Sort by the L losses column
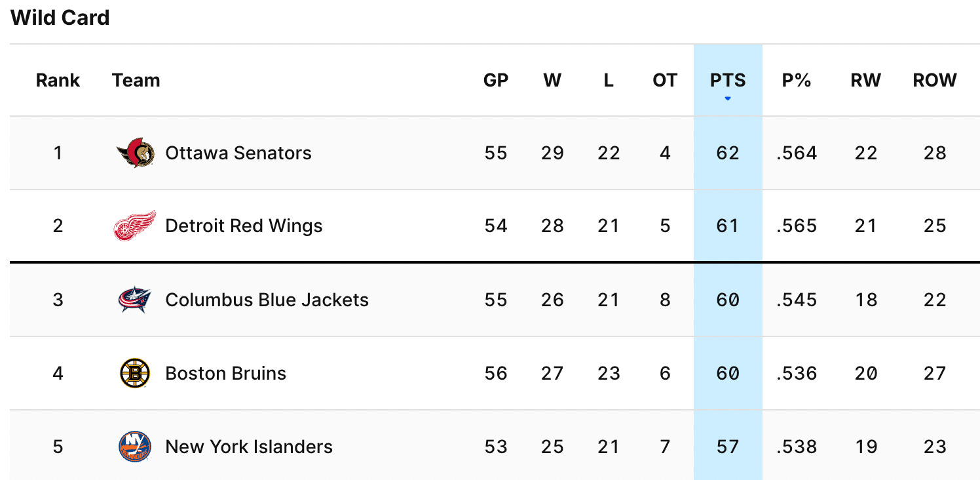This screenshot has height=480, width=980. click(x=609, y=81)
